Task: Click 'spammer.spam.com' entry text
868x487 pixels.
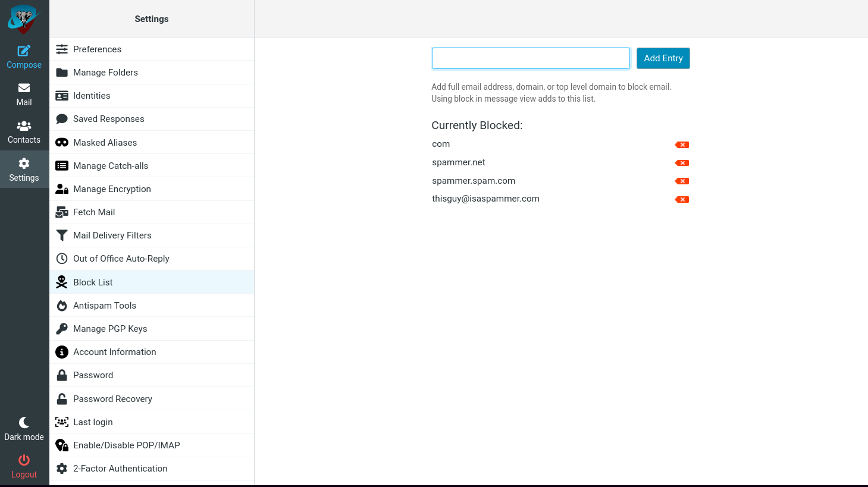Action: click(474, 181)
